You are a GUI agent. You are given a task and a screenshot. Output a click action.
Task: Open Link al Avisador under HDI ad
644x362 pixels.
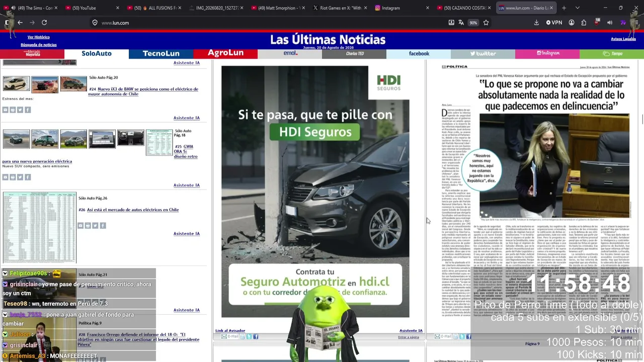[x=230, y=331]
